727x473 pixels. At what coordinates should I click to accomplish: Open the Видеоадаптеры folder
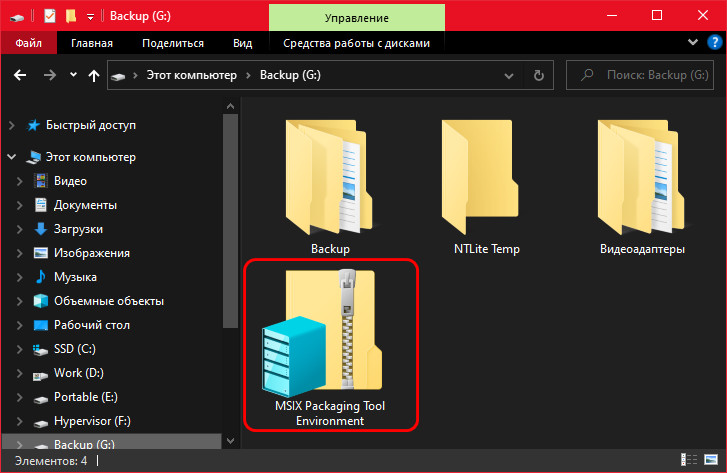(x=642, y=186)
